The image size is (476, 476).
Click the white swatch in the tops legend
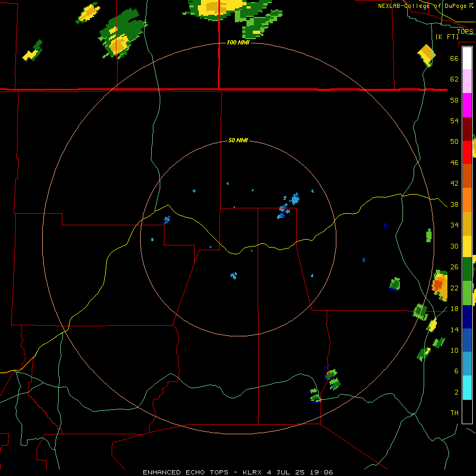click(467, 58)
